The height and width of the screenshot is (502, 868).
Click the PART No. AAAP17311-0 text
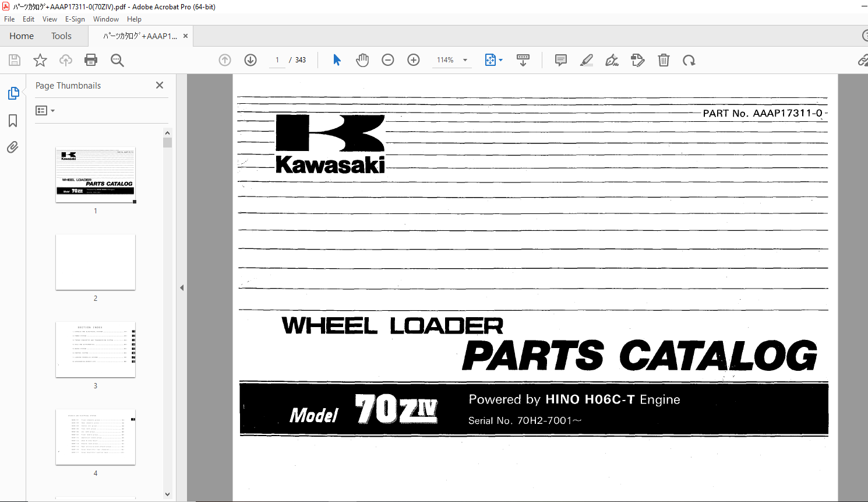coord(763,113)
